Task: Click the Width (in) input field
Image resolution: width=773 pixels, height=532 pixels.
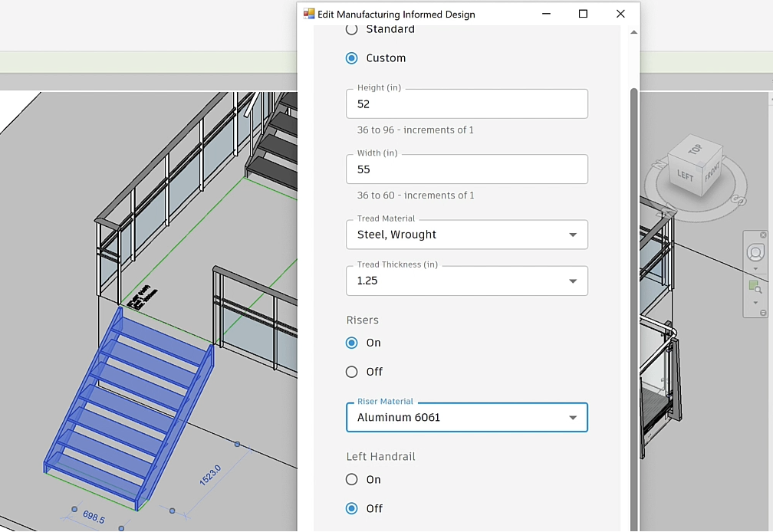Action: [467, 169]
